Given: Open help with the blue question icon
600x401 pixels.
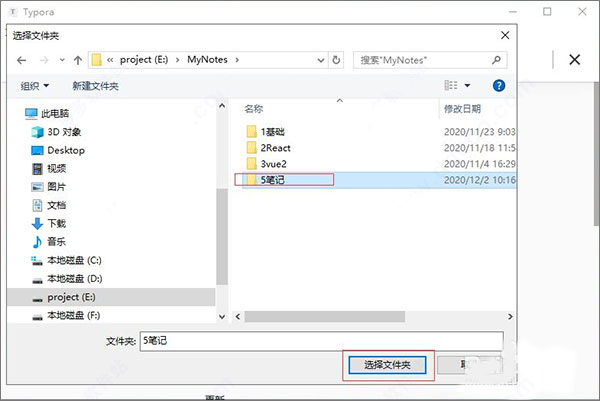Looking at the screenshot, I should click(x=499, y=85).
